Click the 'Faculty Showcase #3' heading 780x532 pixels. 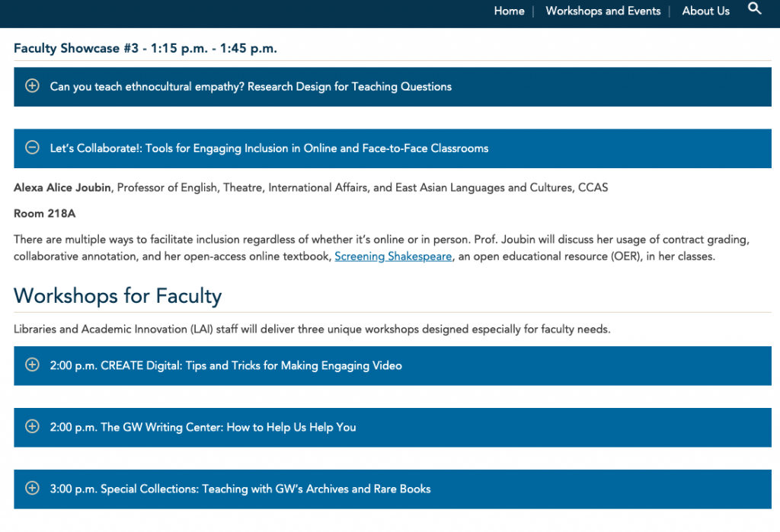145,49
